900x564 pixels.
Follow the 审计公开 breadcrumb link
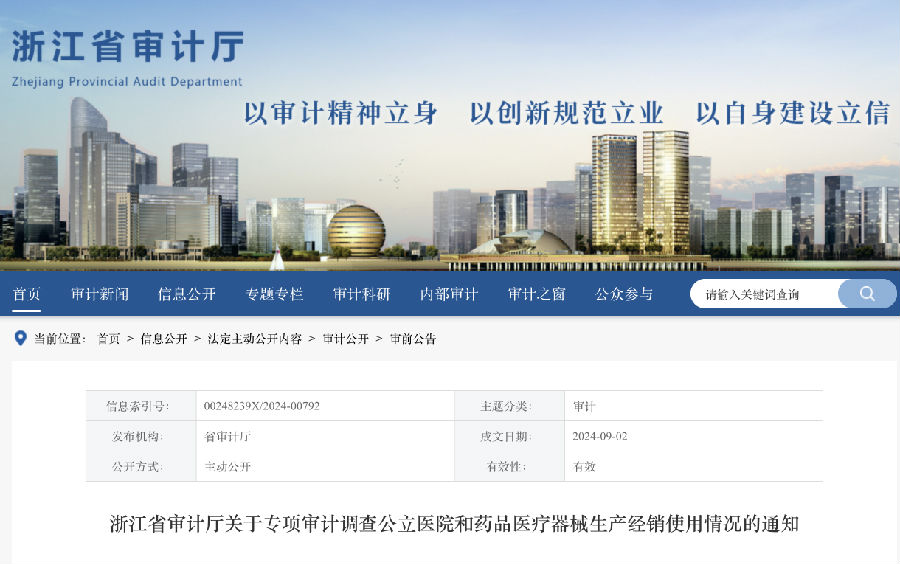click(345, 339)
